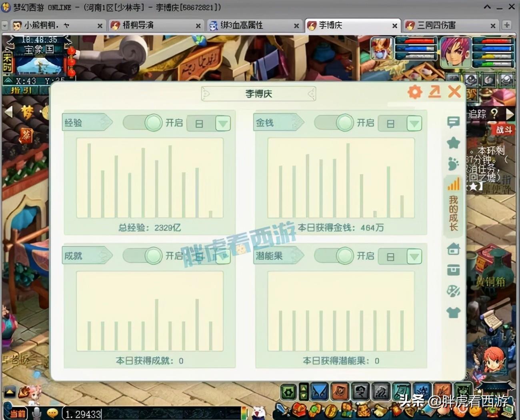The width and height of the screenshot is (520, 420).
Task: Open the 金钱 period dropdown showing 日
Action: point(400,124)
